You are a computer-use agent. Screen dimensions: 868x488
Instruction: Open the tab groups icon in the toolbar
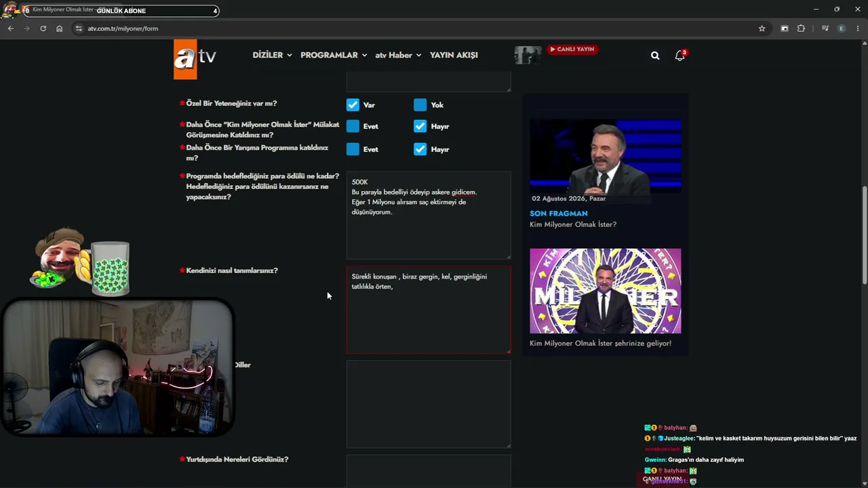[x=785, y=28]
